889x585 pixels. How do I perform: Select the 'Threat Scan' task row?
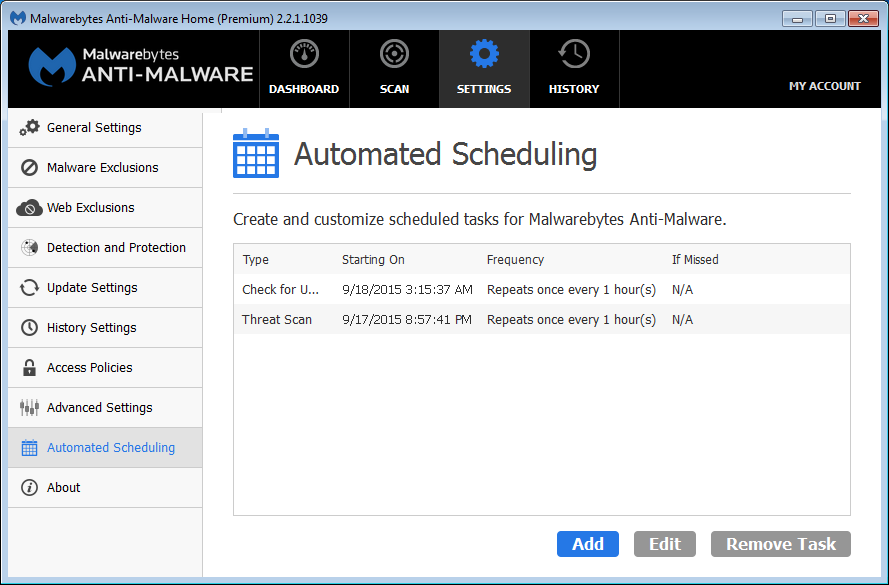point(541,320)
